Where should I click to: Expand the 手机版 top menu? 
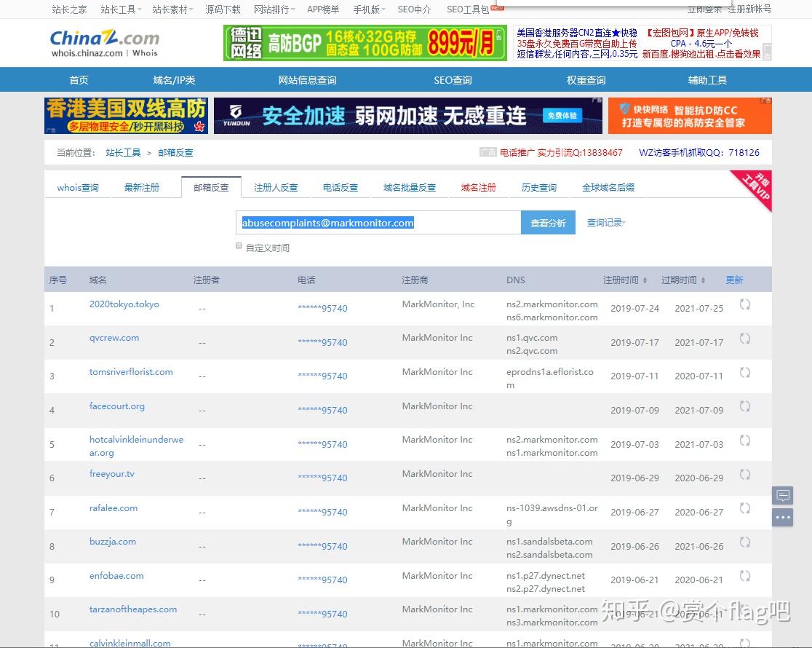click(369, 9)
